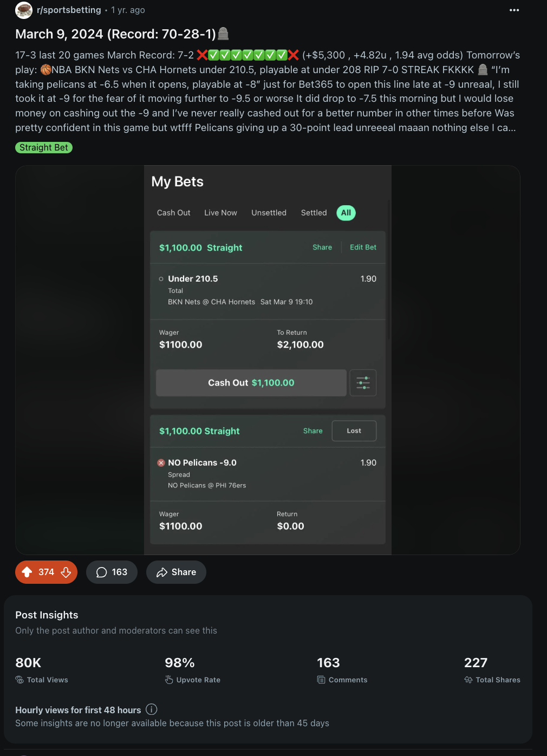547x756 pixels.
Task: Click the Straight Bet flair tag
Action: point(44,147)
